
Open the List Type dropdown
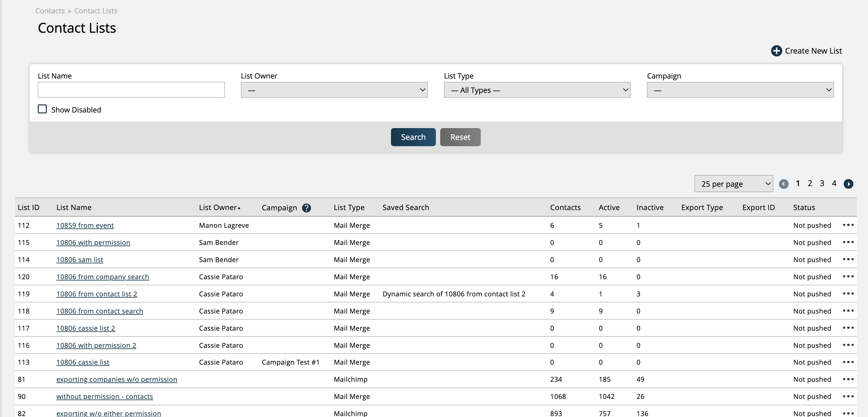tap(537, 90)
